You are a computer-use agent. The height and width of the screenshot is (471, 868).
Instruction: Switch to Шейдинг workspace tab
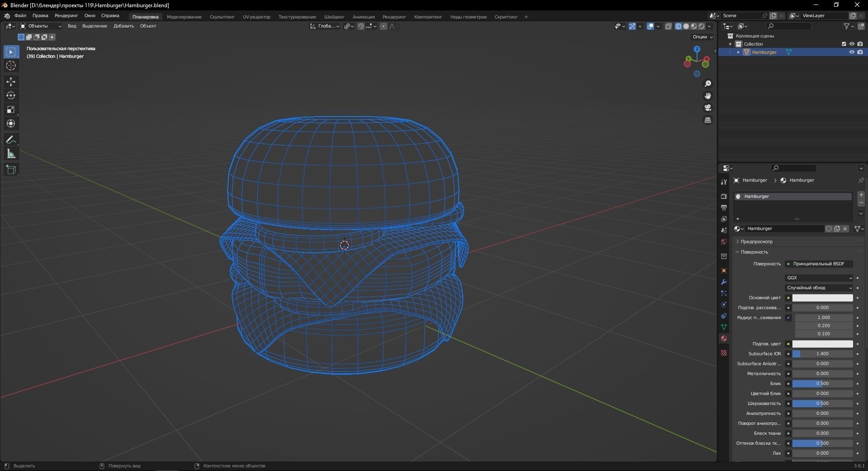tap(334, 17)
